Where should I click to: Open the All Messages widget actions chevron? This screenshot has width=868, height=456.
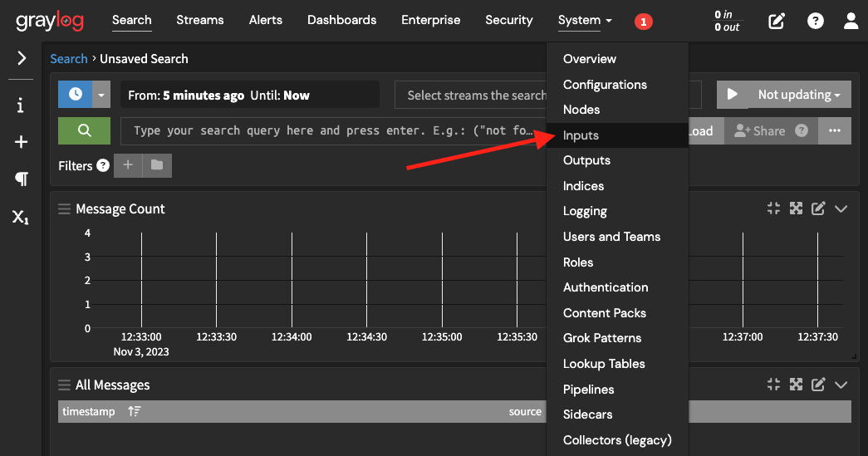[841, 385]
